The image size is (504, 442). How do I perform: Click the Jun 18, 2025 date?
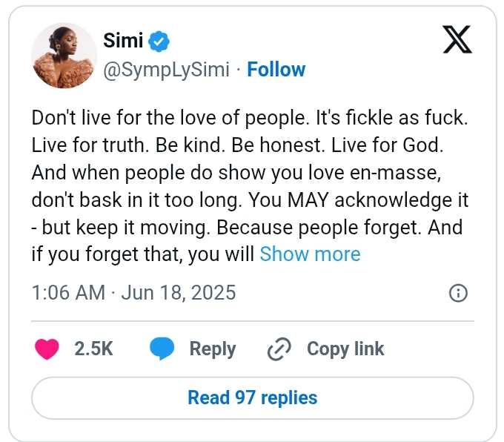pyautogui.click(x=179, y=293)
